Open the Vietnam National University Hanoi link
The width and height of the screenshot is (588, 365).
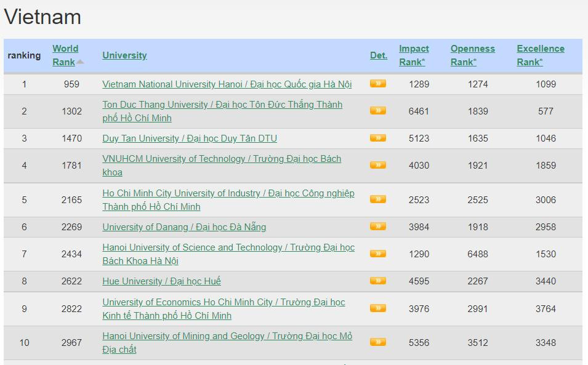(227, 84)
